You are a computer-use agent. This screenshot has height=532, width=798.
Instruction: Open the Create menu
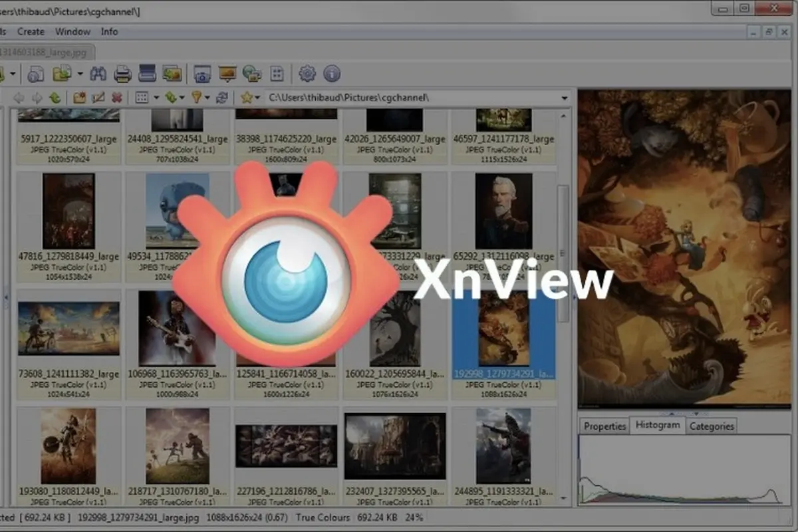pyautogui.click(x=31, y=31)
